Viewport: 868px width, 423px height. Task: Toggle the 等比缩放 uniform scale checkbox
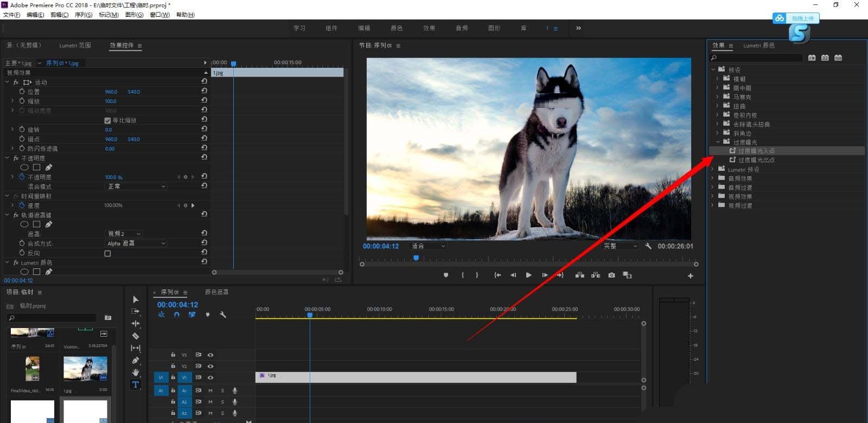tap(107, 120)
